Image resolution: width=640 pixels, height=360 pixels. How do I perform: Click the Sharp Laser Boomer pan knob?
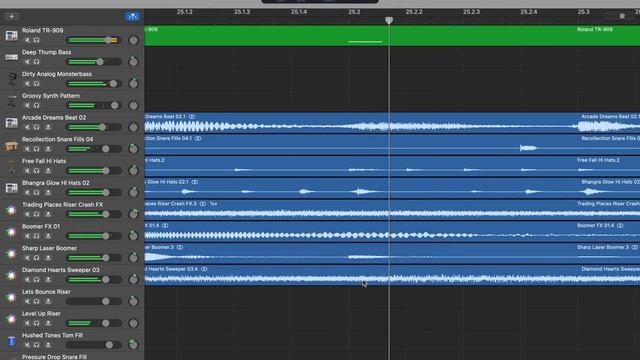(133, 257)
